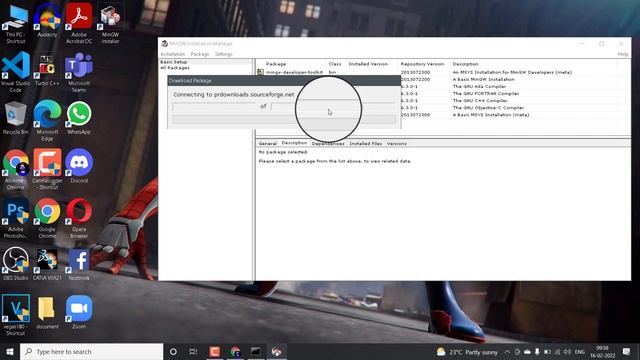Click the Windows Start button
Screen dimensions: 640x360
[x=10, y=351]
